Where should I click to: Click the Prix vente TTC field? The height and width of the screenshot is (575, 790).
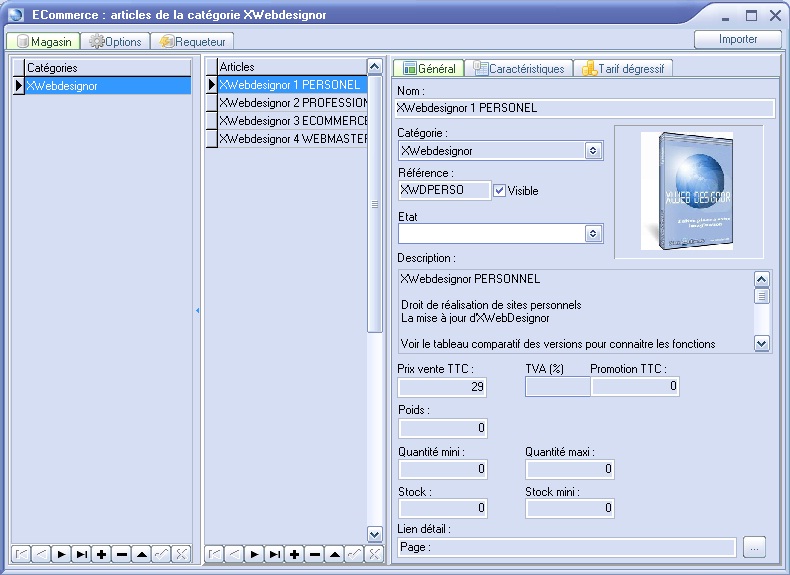pos(442,387)
